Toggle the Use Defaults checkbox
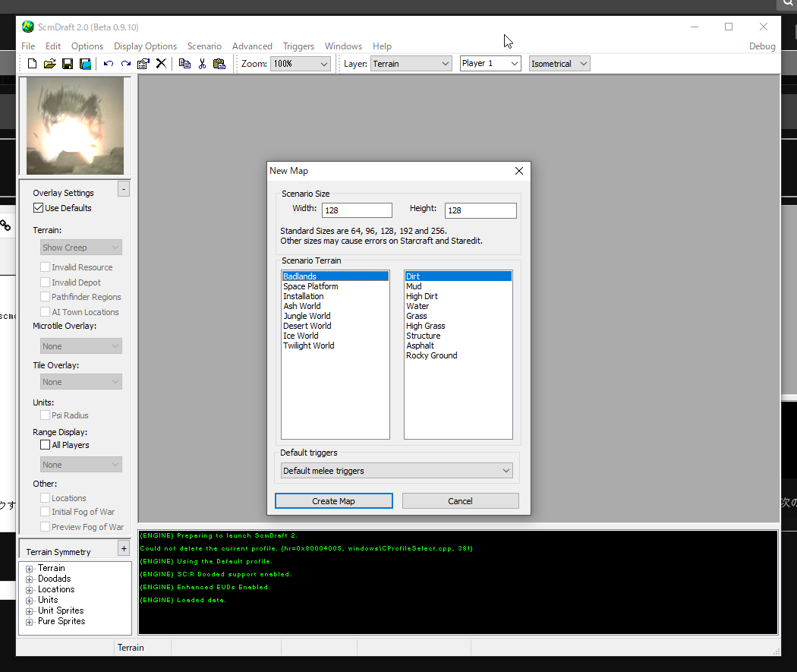Screen dimensions: 797x672 [38, 208]
